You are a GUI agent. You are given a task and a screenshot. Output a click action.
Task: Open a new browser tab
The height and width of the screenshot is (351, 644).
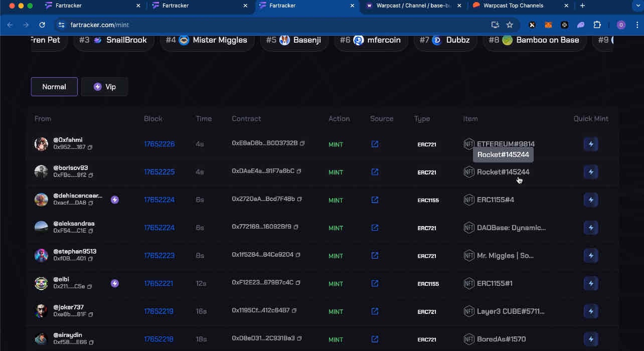coord(582,6)
